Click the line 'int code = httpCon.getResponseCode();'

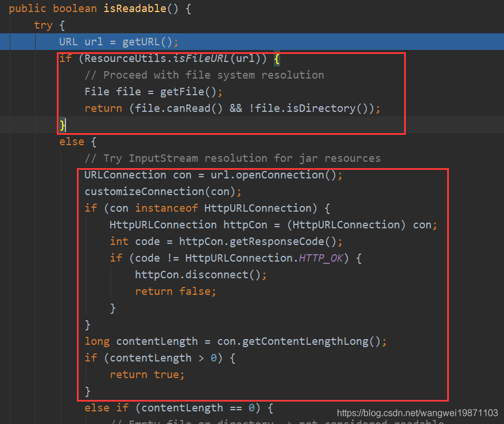[226, 242]
